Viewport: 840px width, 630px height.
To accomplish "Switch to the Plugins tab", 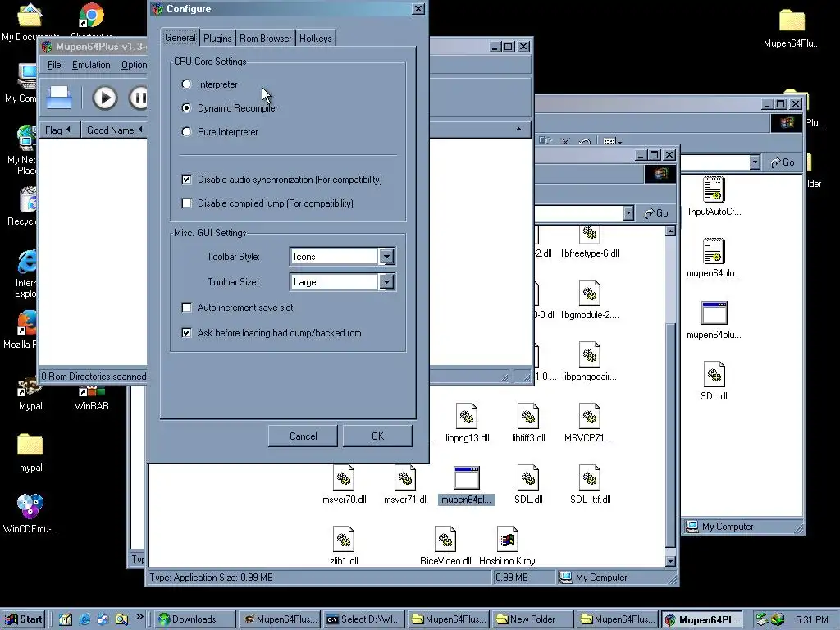I will coord(217,39).
